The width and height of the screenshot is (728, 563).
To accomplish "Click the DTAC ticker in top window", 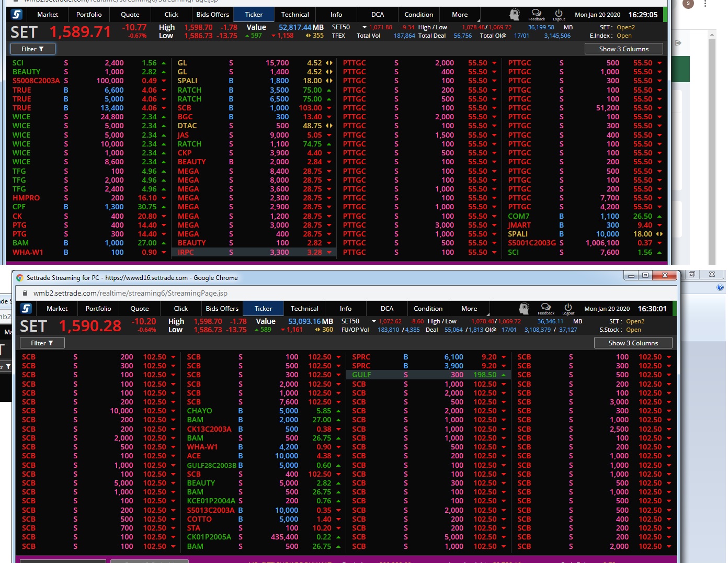I will (x=187, y=126).
